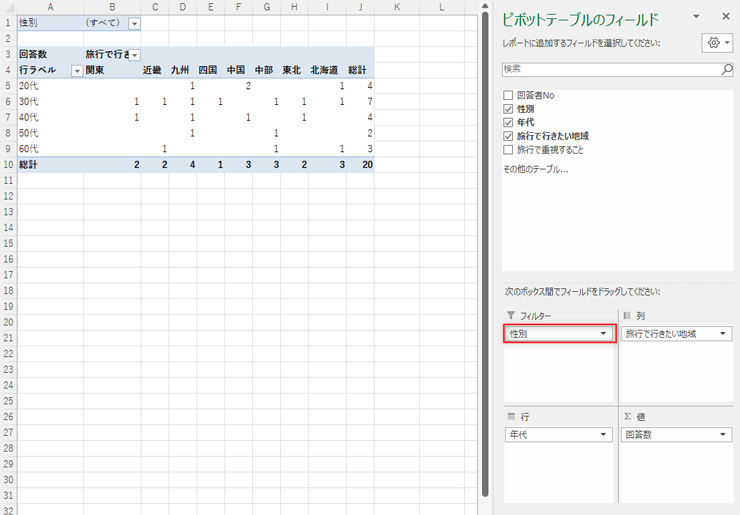Uncheck the 年代 field checkbox
This screenshot has width=740, height=515.
tap(509, 122)
